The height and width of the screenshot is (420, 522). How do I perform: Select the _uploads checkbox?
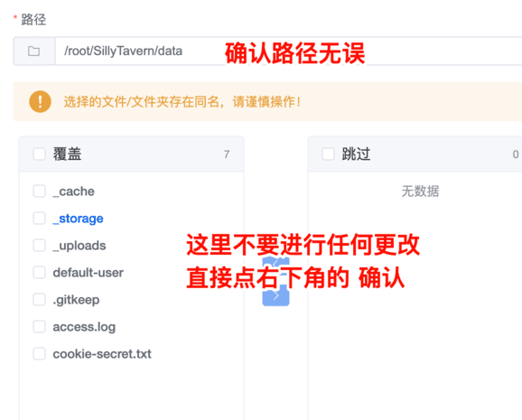[39, 246]
